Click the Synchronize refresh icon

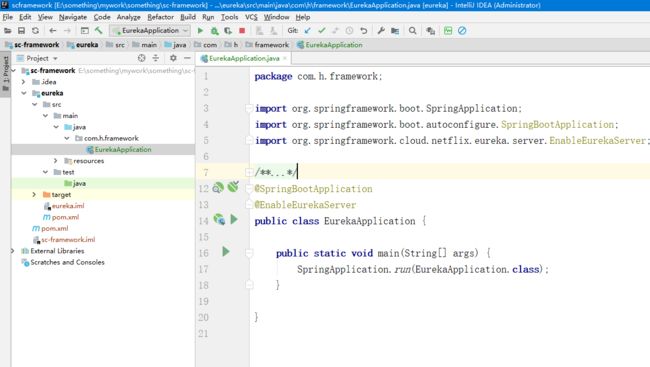(x=35, y=31)
